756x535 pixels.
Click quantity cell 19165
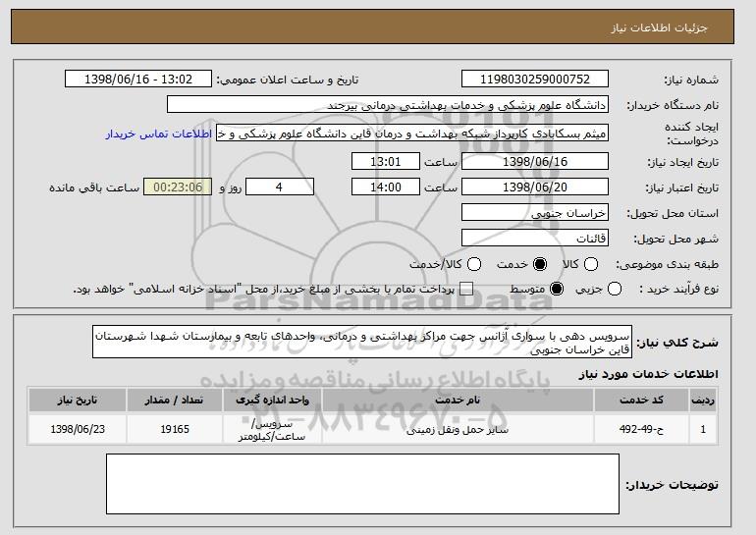coord(175,429)
